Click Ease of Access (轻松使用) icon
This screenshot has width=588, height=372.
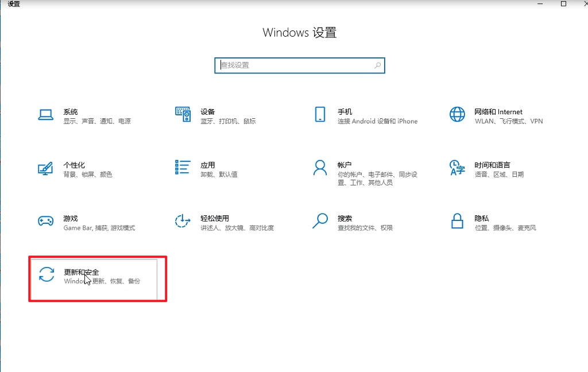[183, 221]
